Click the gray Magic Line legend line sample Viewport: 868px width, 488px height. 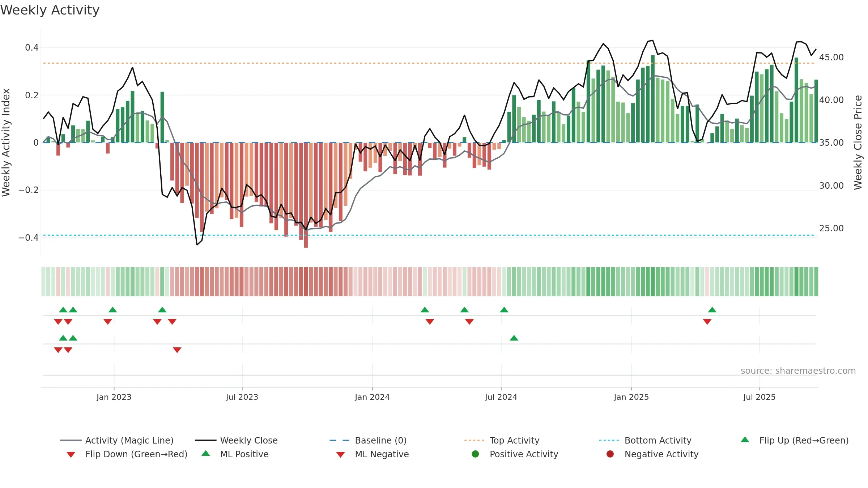coord(71,440)
